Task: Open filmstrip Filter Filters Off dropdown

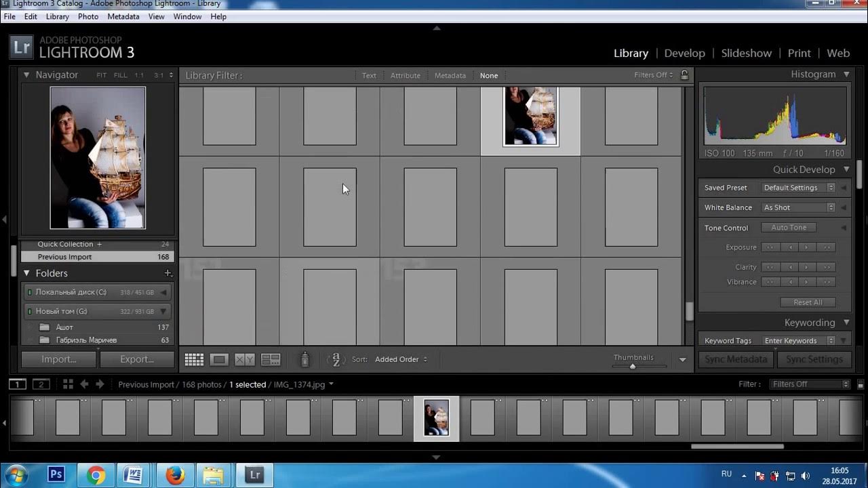Action: (810, 384)
